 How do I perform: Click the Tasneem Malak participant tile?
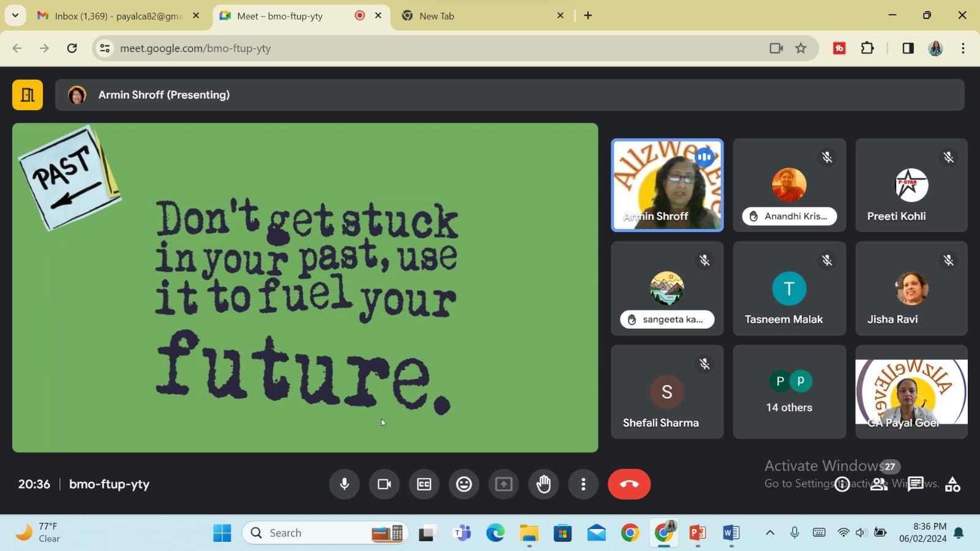click(790, 288)
